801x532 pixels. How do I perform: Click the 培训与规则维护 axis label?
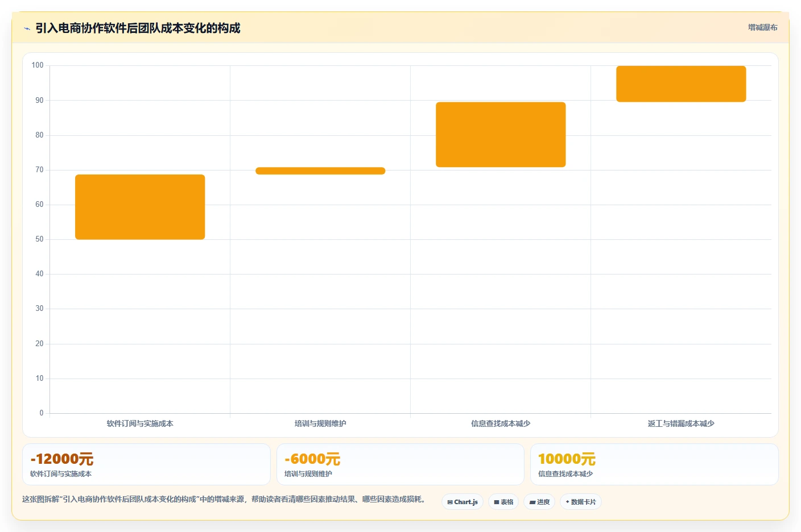320,423
